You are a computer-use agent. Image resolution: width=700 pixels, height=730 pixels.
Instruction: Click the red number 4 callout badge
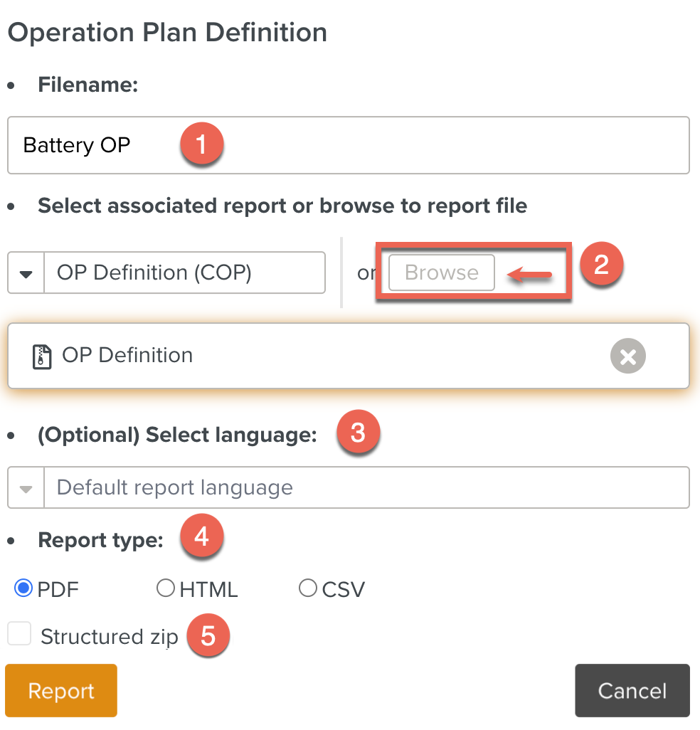tap(201, 536)
